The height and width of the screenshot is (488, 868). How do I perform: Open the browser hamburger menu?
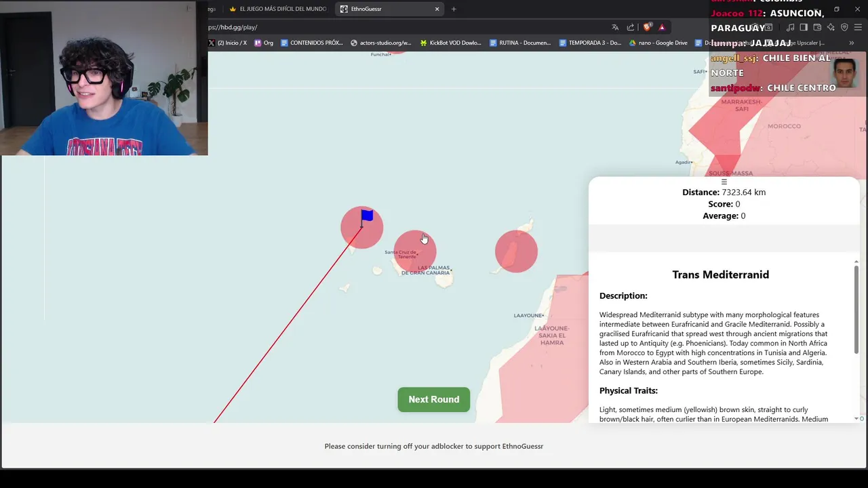858,27
